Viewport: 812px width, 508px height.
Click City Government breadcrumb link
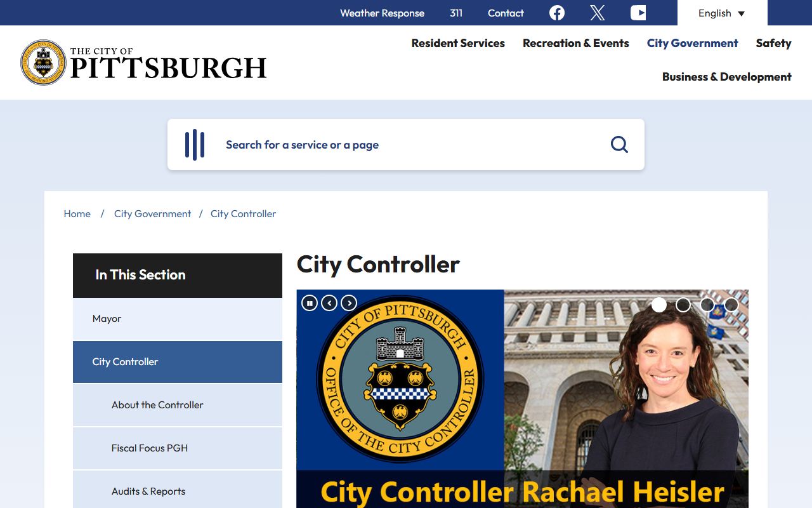point(152,214)
